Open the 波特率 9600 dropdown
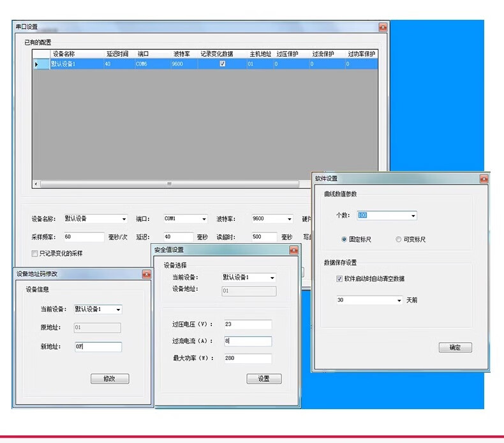The height and width of the screenshot is (443, 504). click(289, 219)
